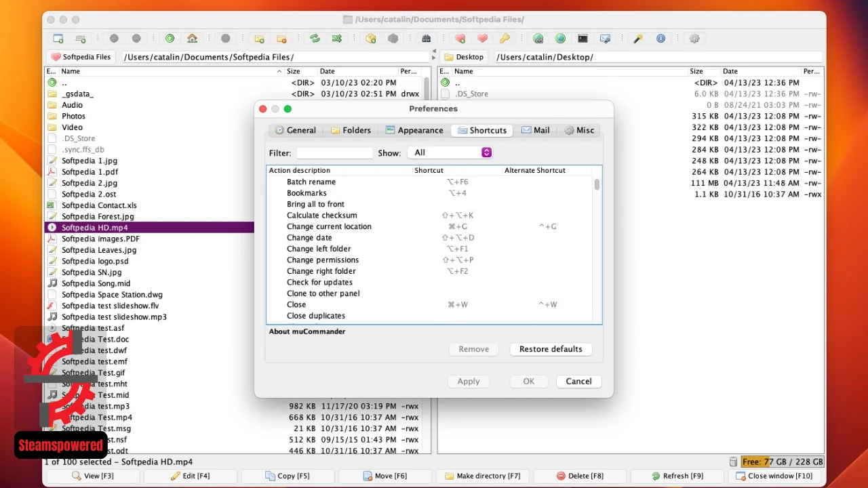Select the Close duplicates action row

click(x=429, y=316)
